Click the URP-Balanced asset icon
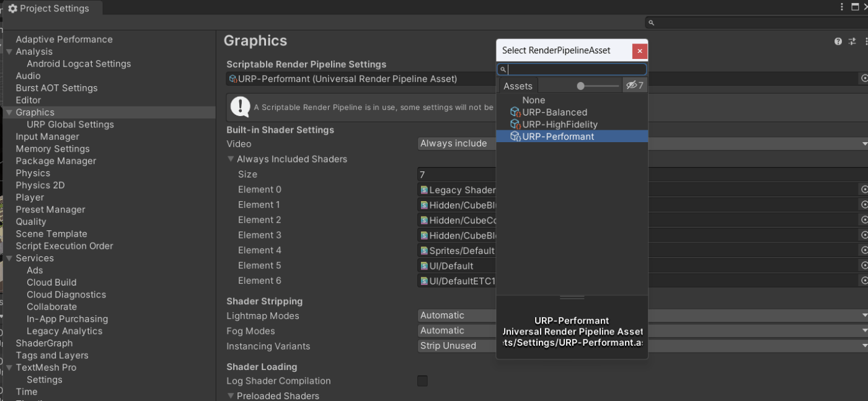 (x=515, y=112)
